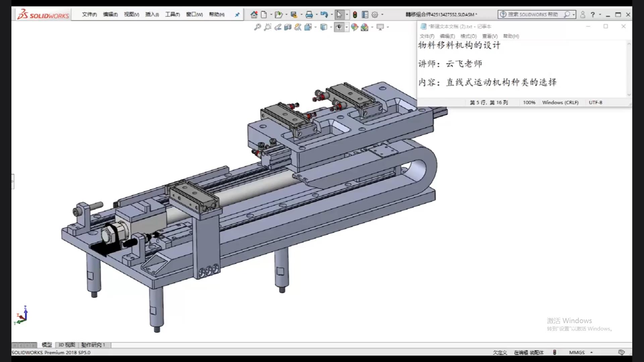Click the SolidWorks home/welcome icon

tap(254, 14)
